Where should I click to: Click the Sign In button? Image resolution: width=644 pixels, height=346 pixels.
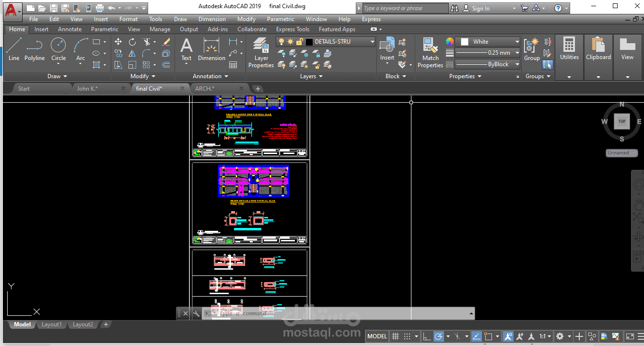click(480, 8)
